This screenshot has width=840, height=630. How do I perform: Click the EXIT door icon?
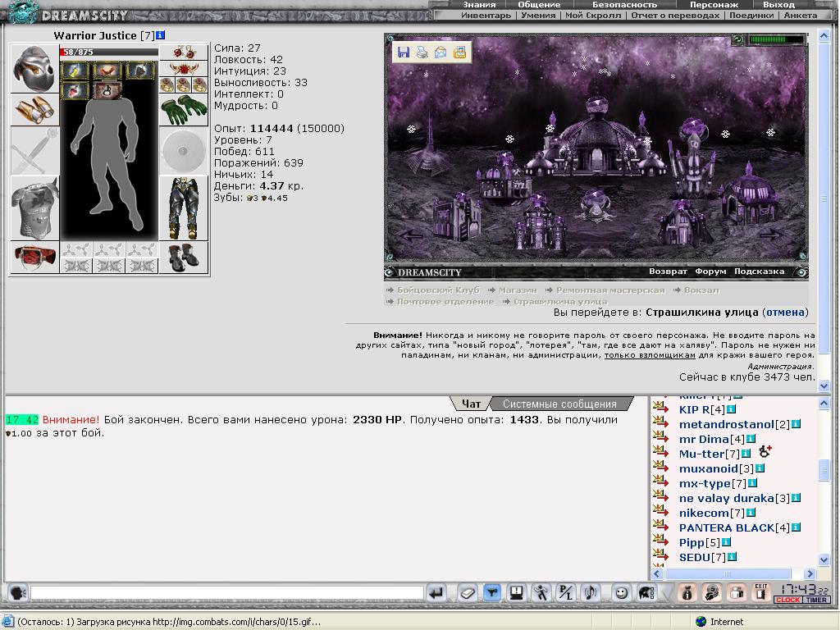(x=761, y=592)
